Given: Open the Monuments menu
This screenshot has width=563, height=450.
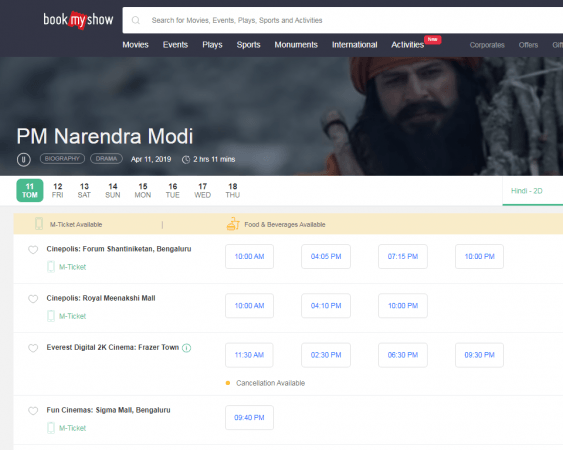Looking at the screenshot, I should pos(296,45).
